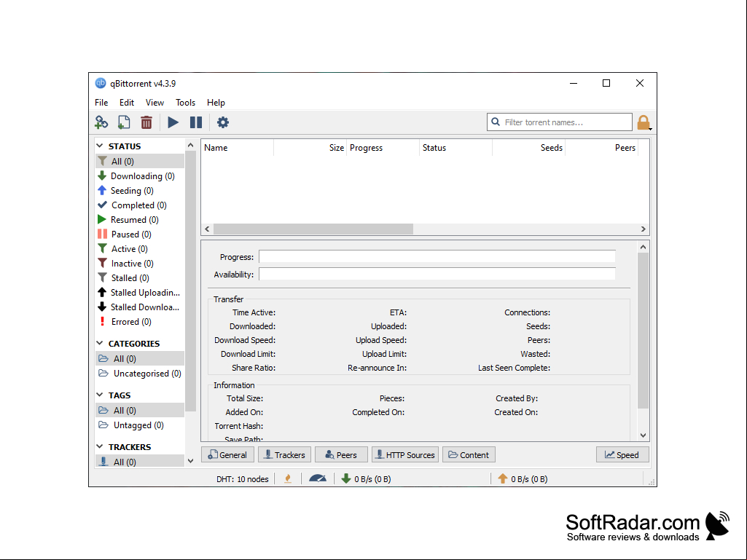The image size is (747, 560).
Task: Click the search magnifier icon
Action: pyautogui.click(x=496, y=122)
